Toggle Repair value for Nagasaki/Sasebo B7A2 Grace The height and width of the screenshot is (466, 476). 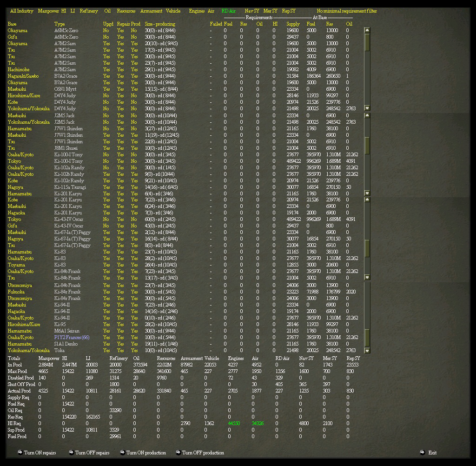coord(120,76)
